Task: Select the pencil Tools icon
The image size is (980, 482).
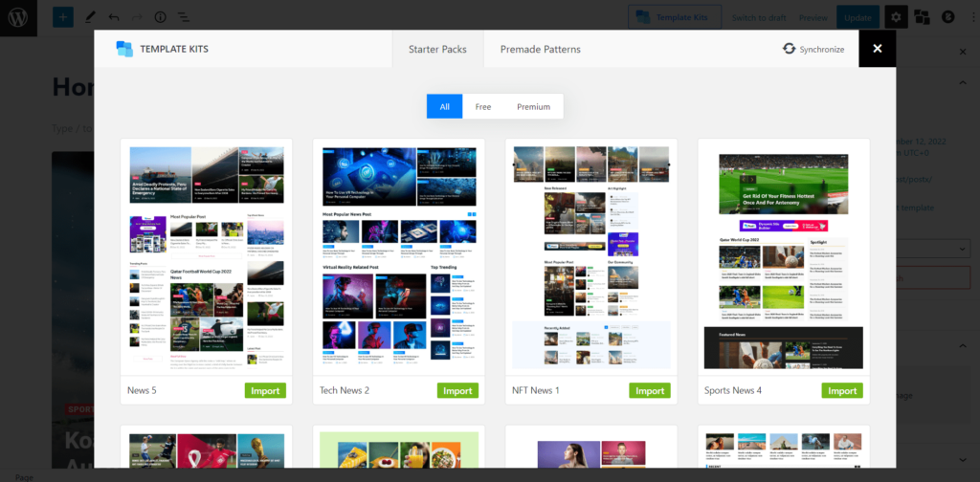Action: [x=90, y=17]
